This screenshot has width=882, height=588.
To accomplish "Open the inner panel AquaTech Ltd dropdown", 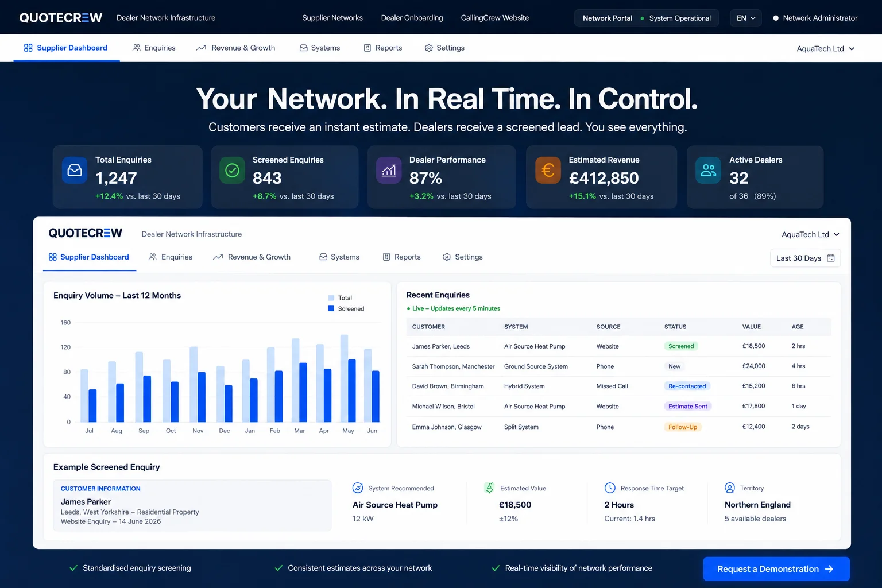I will 811,234.
